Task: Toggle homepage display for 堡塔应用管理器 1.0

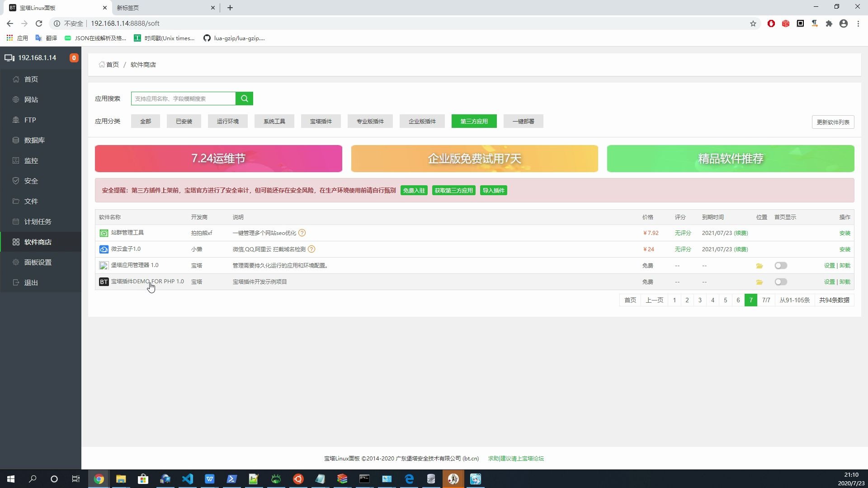Action: tap(781, 266)
